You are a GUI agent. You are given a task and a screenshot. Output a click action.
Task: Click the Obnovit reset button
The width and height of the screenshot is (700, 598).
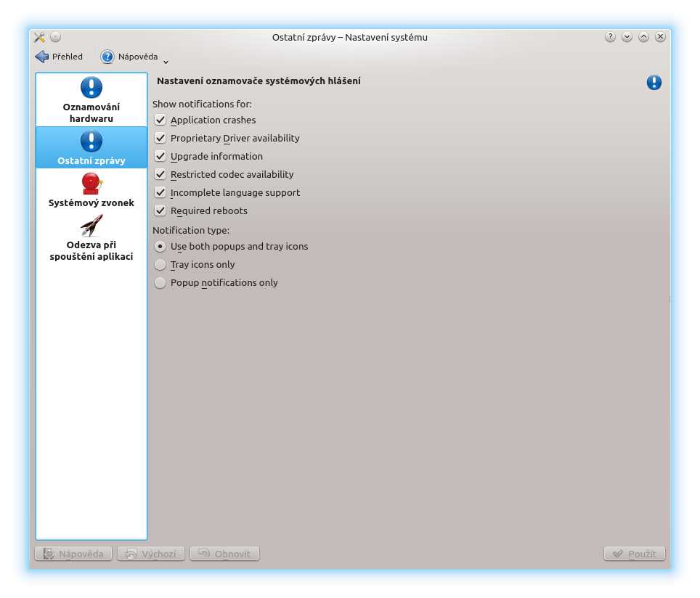[x=224, y=554]
